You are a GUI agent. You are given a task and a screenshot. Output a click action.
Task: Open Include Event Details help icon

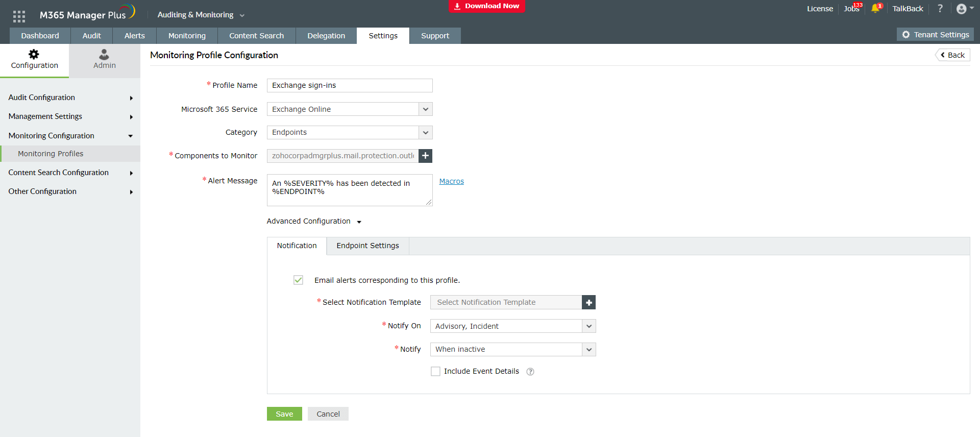pyautogui.click(x=530, y=372)
